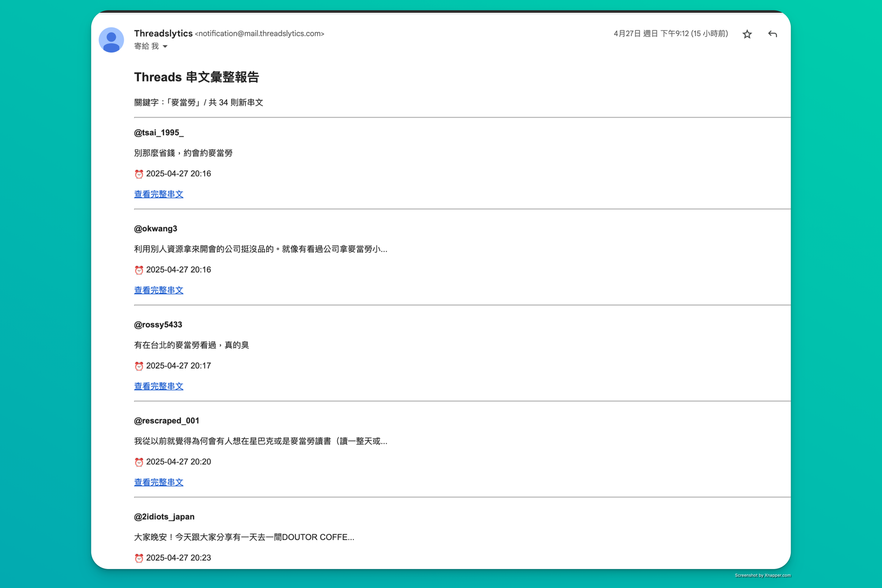
Task: Click timestamp 2025-04-27 20:17
Action: [179, 366]
